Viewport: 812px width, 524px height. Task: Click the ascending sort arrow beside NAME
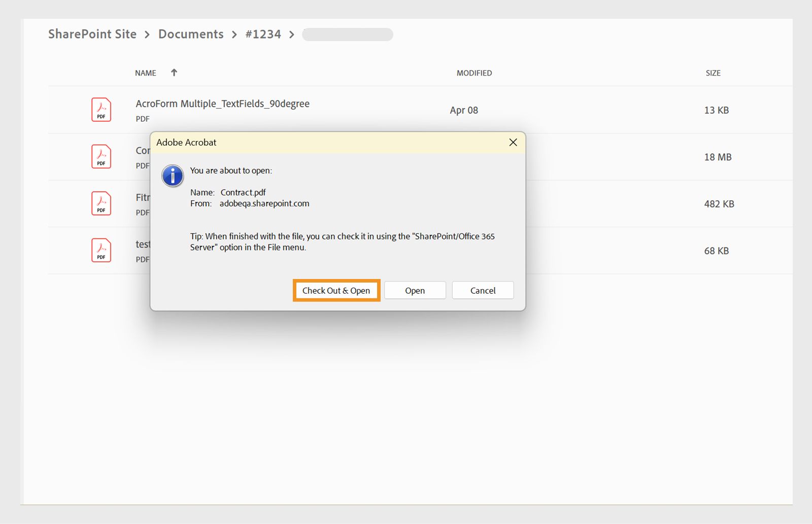click(174, 73)
